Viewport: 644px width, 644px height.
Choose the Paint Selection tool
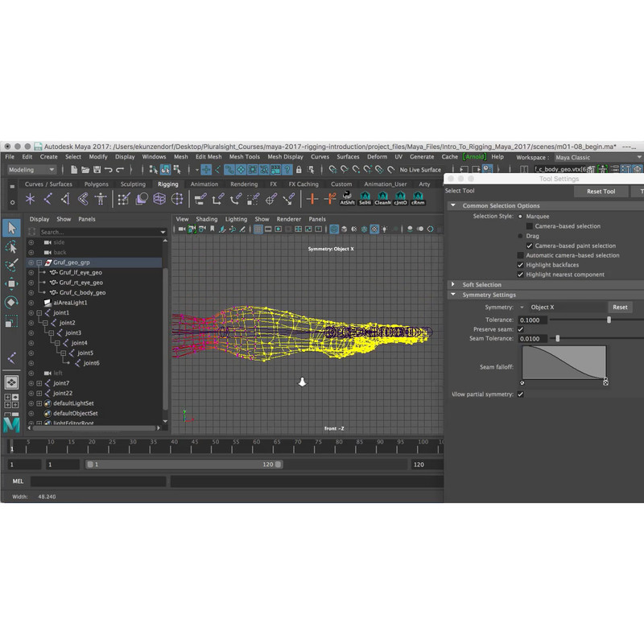tap(11, 266)
